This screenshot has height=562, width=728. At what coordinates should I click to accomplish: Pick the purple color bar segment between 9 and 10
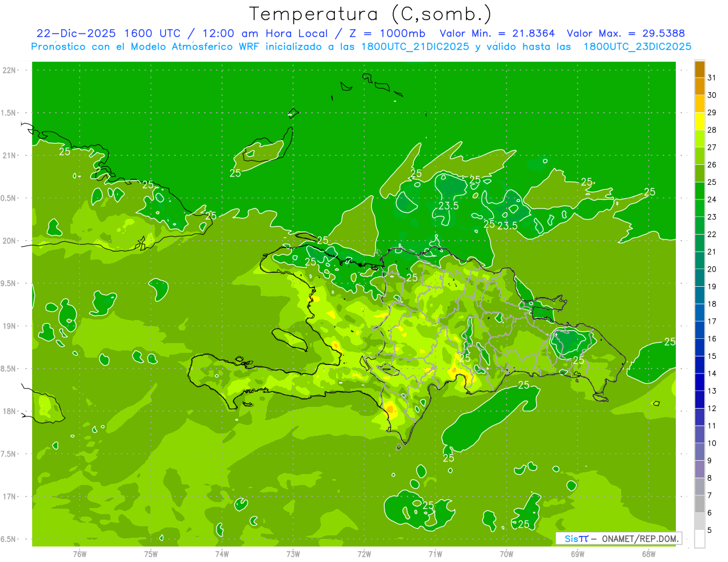tap(699, 452)
